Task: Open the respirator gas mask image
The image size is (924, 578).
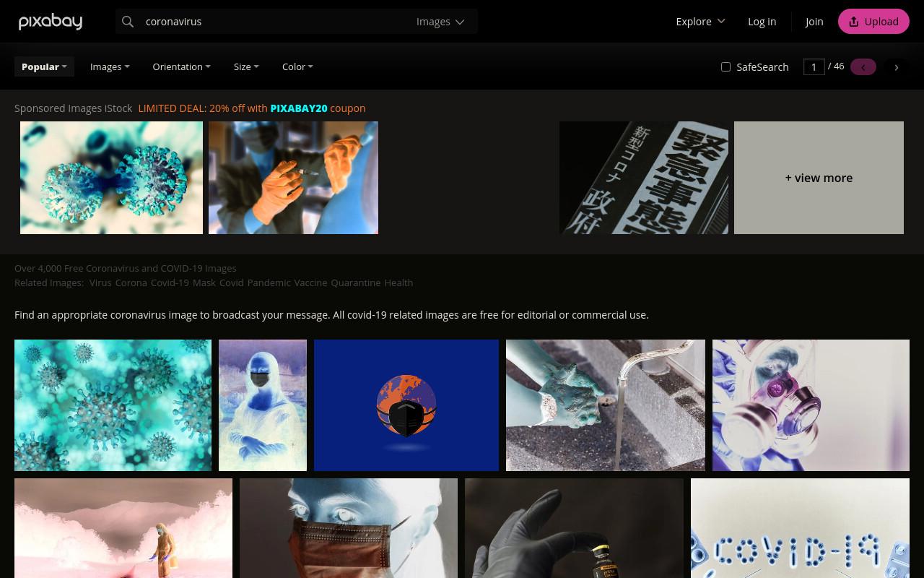Action: tap(811, 405)
